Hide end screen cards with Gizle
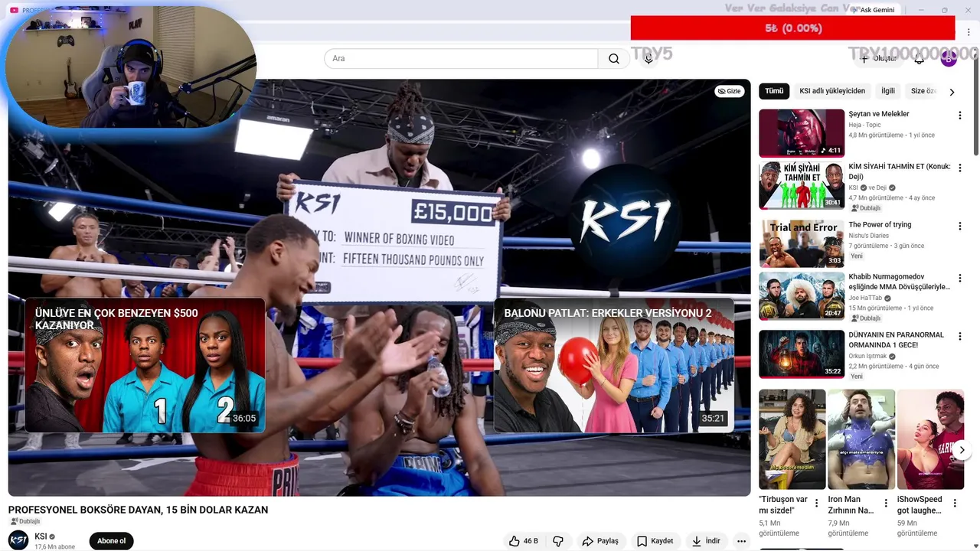The image size is (980, 551). point(729,91)
